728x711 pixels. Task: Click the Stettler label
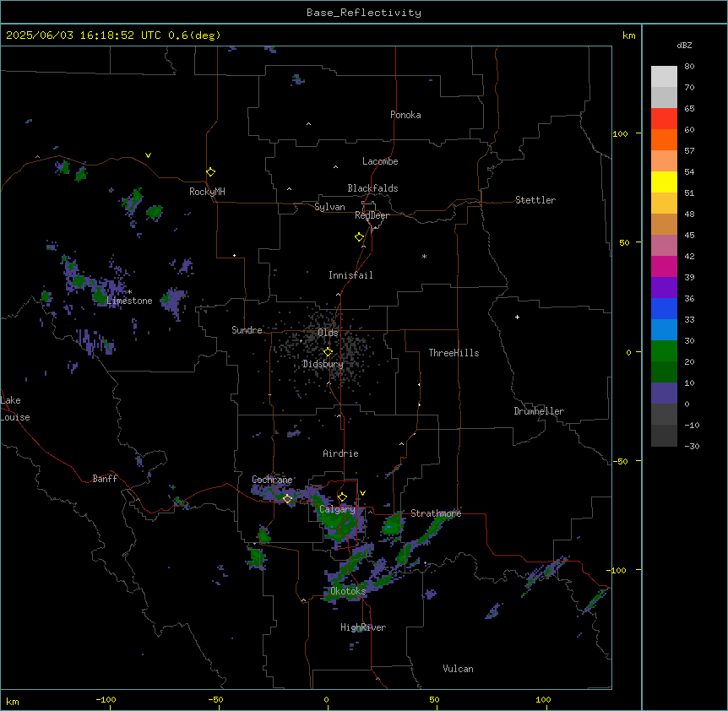535,200
